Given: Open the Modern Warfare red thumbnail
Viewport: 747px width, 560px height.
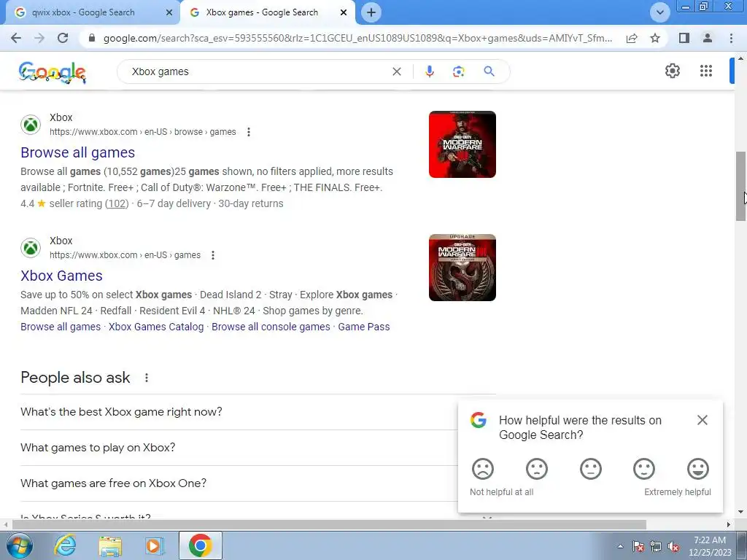Looking at the screenshot, I should (462, 144).
